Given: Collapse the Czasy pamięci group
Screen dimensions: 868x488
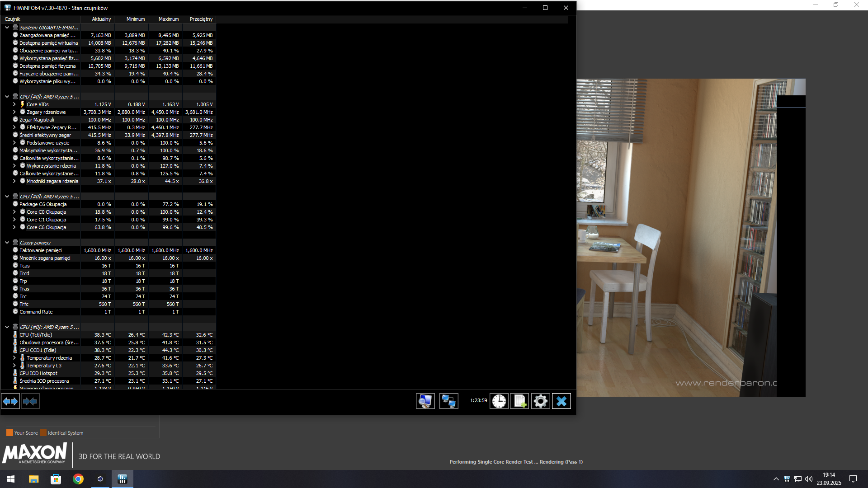Looking at the screenshot, I should point(7,243).
